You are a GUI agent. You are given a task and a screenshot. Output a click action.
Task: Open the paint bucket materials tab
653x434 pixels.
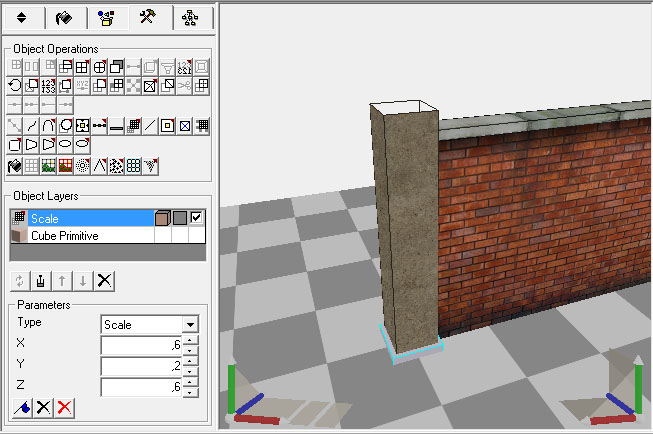(x=64, y=18)
